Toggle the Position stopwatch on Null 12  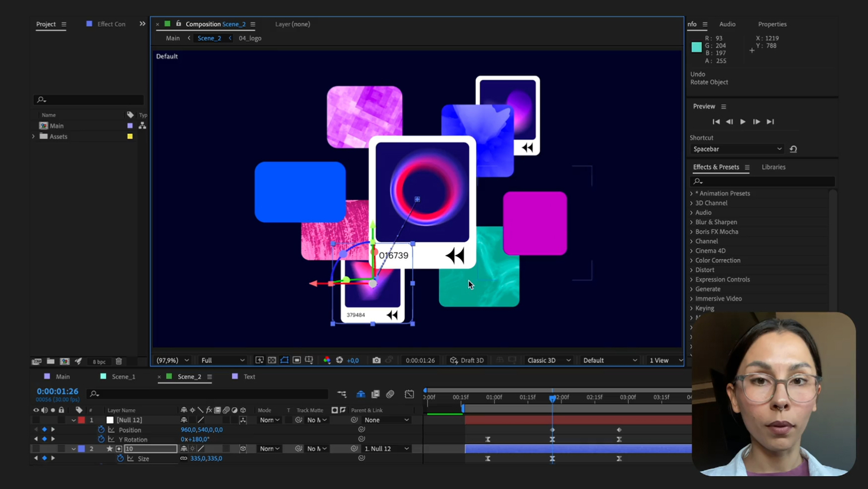pyautogui.click(x=101, y=430)
